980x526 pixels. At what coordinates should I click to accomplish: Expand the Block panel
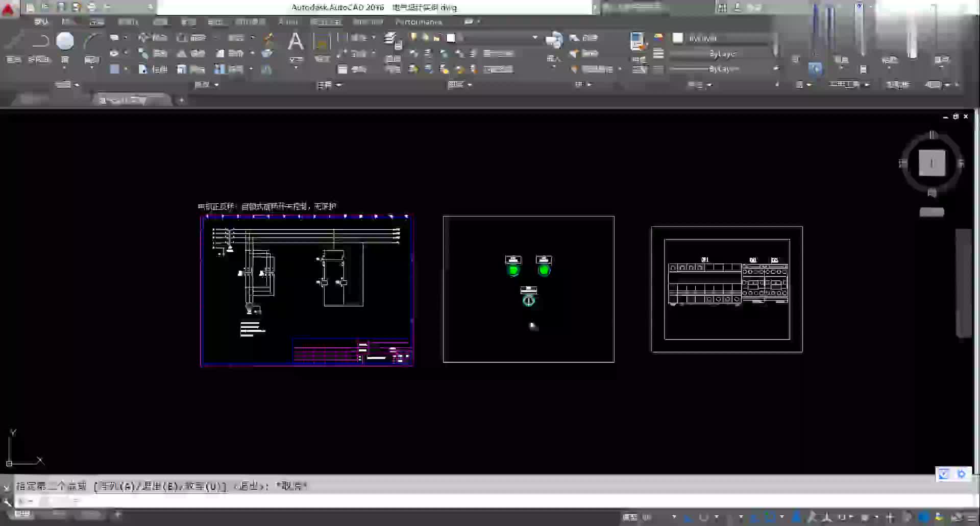583,85
